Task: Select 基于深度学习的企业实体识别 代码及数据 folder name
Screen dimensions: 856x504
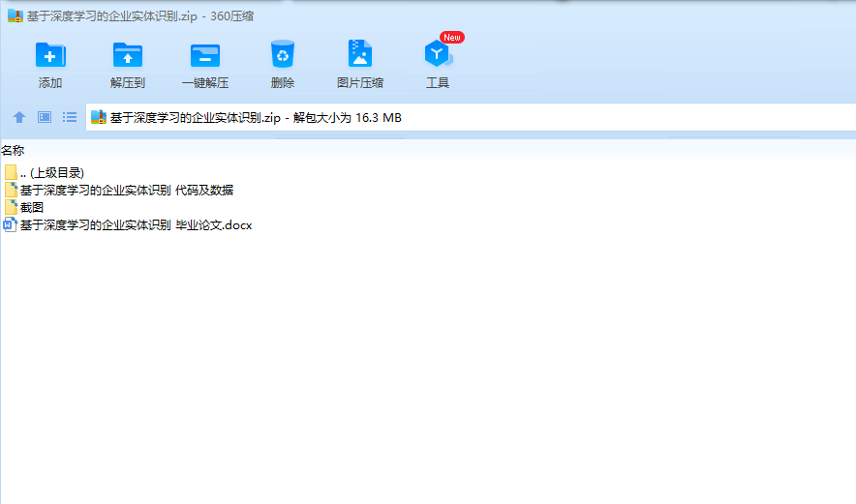Action: [127, 190]
